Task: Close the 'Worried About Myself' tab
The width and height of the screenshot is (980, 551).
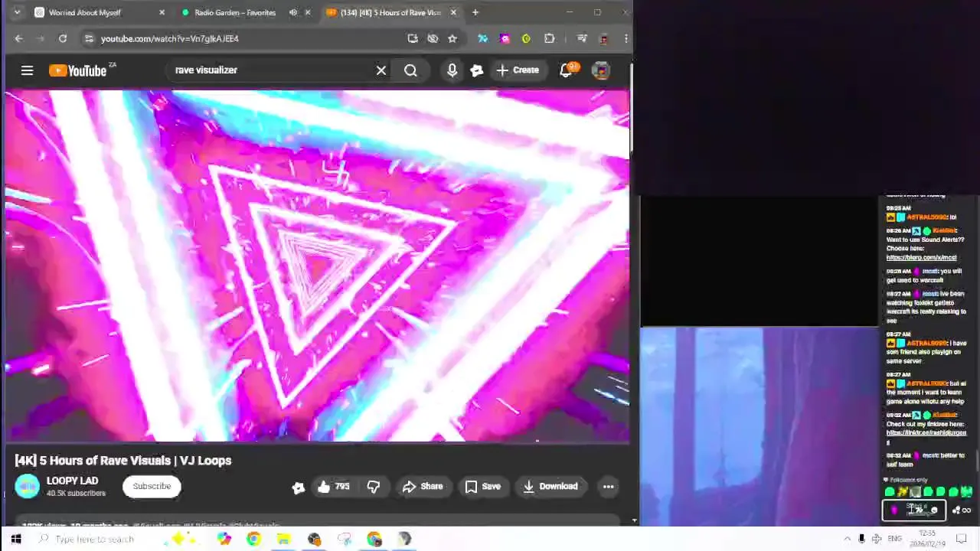Action: click(x=162, y=12)
